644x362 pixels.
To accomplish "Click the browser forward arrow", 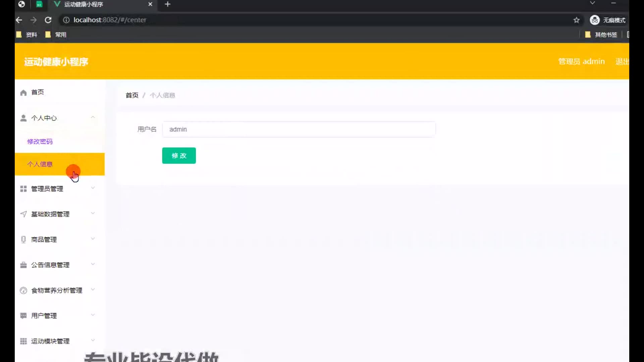I will [x=33, y=20].
